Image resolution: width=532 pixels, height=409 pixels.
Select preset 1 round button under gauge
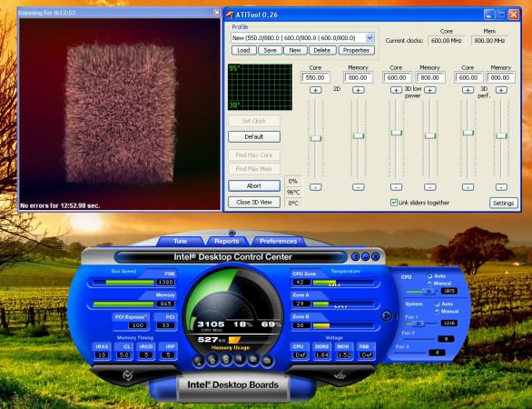tap(240, 359)
